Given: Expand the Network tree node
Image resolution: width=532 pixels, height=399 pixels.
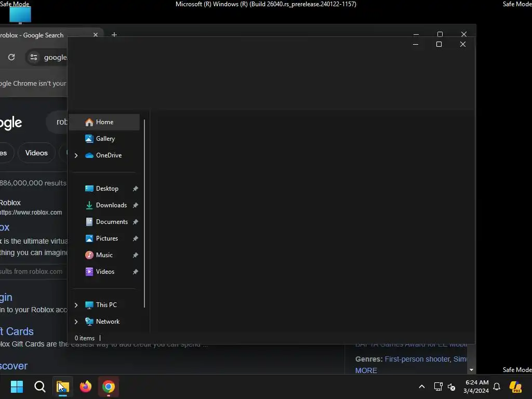Looking at the screenshot, I should coord(76,322).
